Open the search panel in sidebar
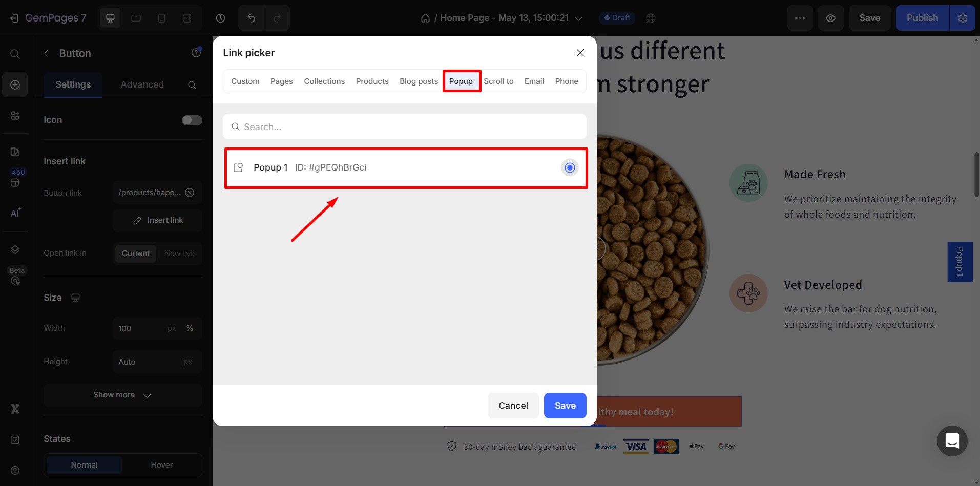 (x=15, y=53)
